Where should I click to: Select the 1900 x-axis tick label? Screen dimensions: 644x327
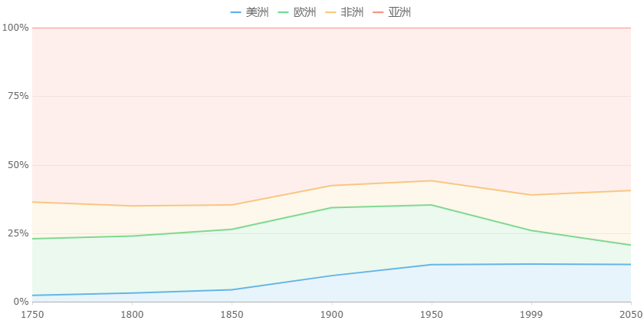pos(331,314)
